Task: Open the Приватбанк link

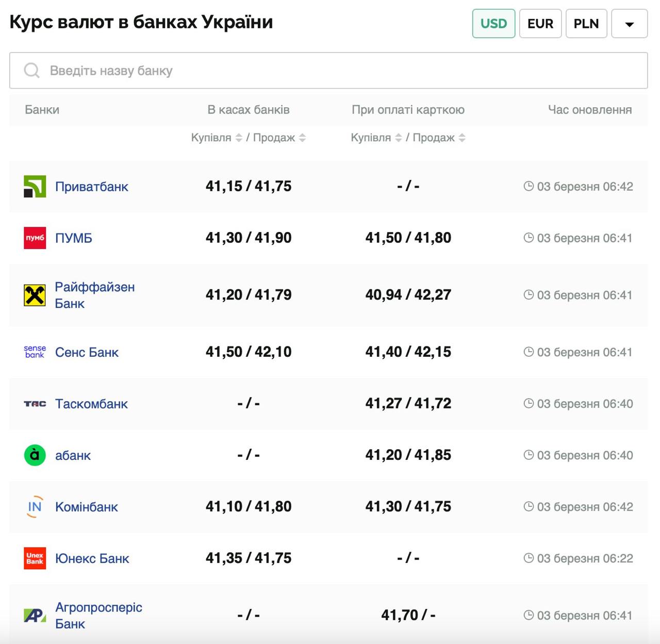Action: click(91, 187)
